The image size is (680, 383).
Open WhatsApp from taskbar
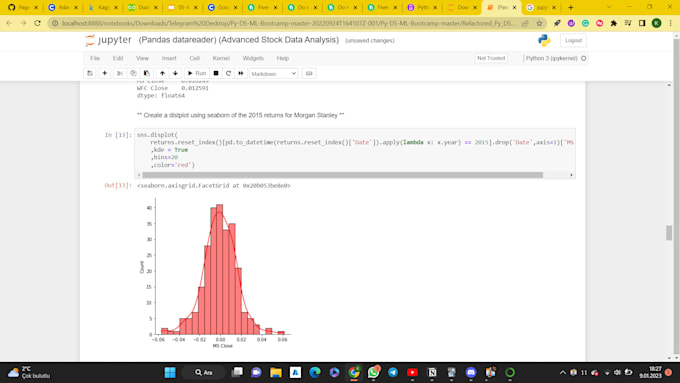click(373, 372)
